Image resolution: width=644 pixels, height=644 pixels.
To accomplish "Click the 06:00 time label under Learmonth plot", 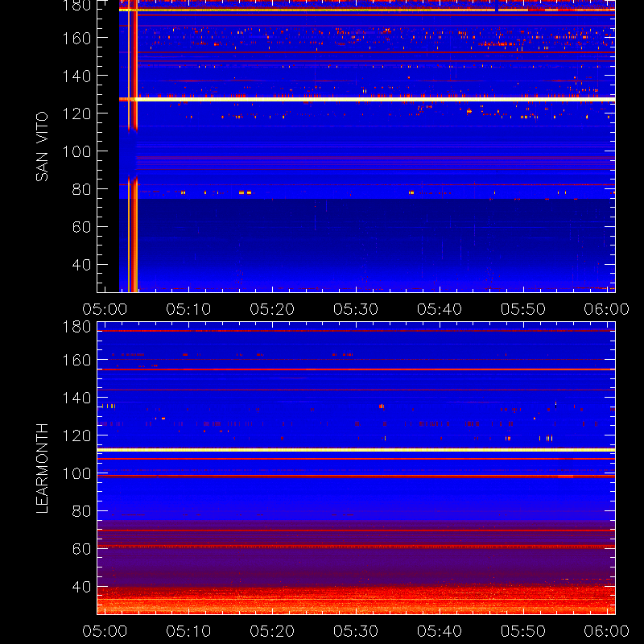I will tap(607, 631).
